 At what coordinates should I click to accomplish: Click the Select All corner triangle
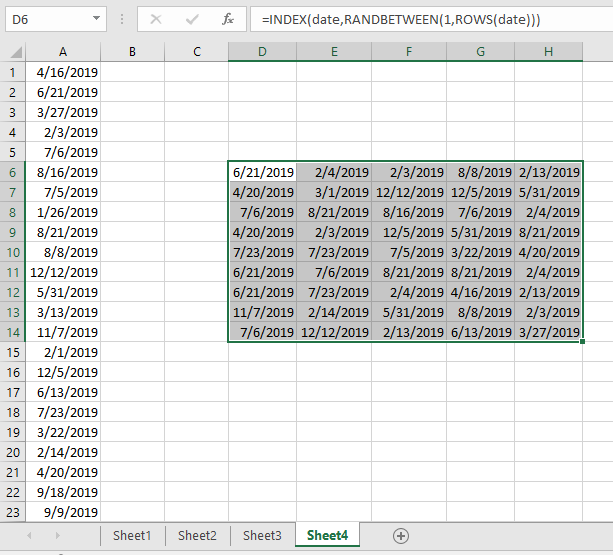(16, 52)
